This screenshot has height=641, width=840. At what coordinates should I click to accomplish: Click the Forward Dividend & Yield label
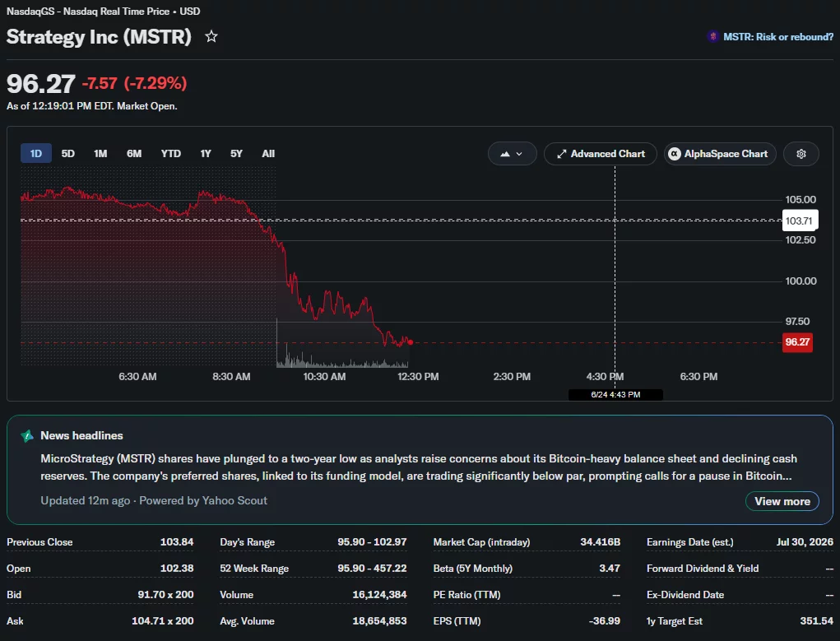(703, 568)
